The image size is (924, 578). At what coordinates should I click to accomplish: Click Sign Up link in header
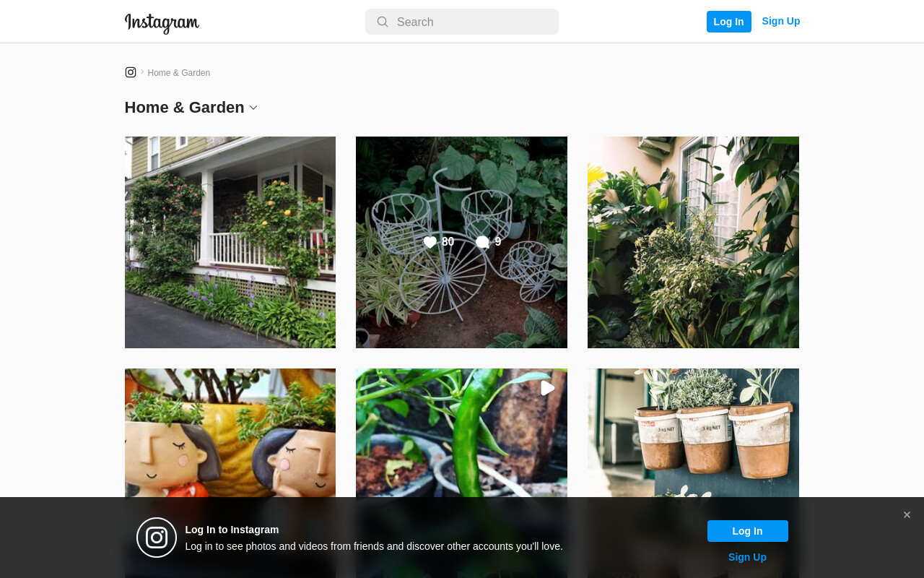pos(781,21)
